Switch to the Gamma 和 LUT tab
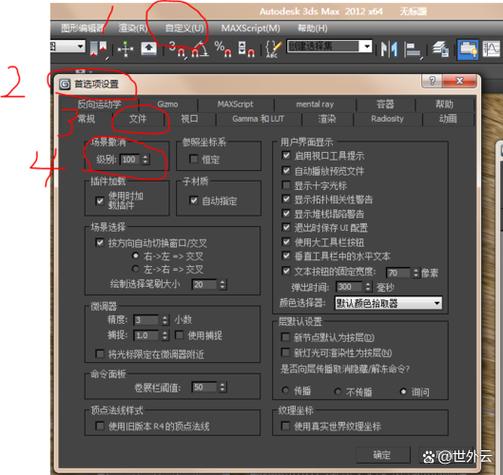The image size is (503, 475). coord(258,119)
